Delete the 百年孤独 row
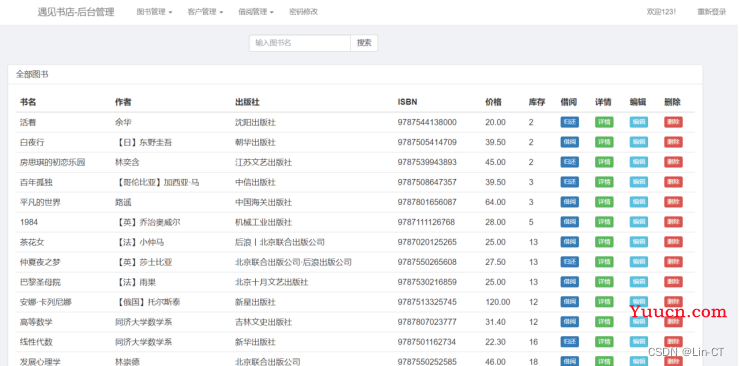The width and height of the screenshot is (739, 366). tap(673, 182)
